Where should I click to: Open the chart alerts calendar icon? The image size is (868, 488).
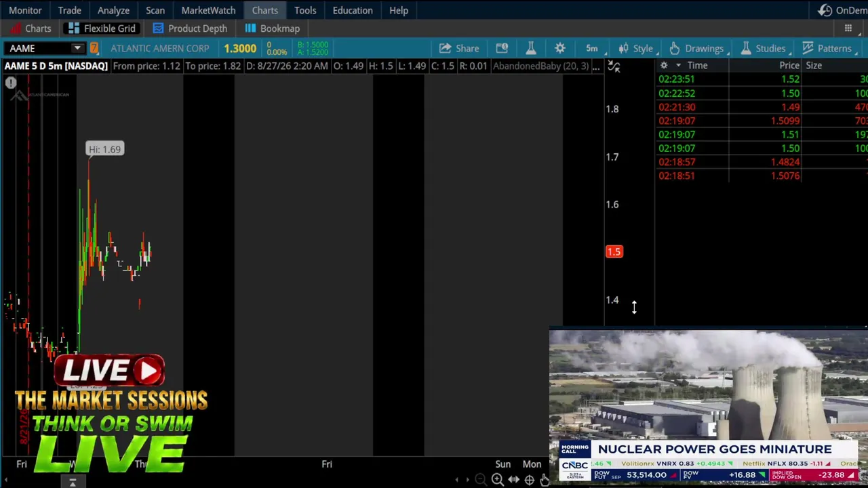tap(502, 48)
